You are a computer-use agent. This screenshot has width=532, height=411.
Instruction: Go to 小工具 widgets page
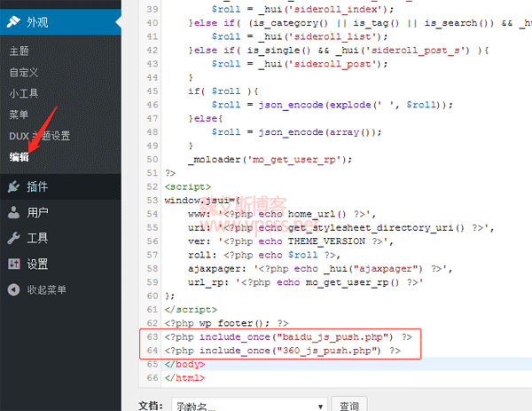pos(24,94)
